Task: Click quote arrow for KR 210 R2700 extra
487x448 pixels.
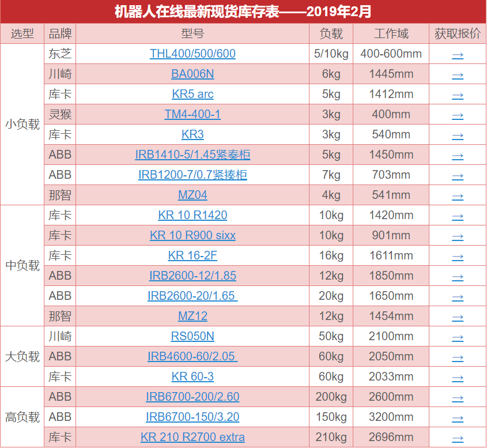Action: (458, 438)
